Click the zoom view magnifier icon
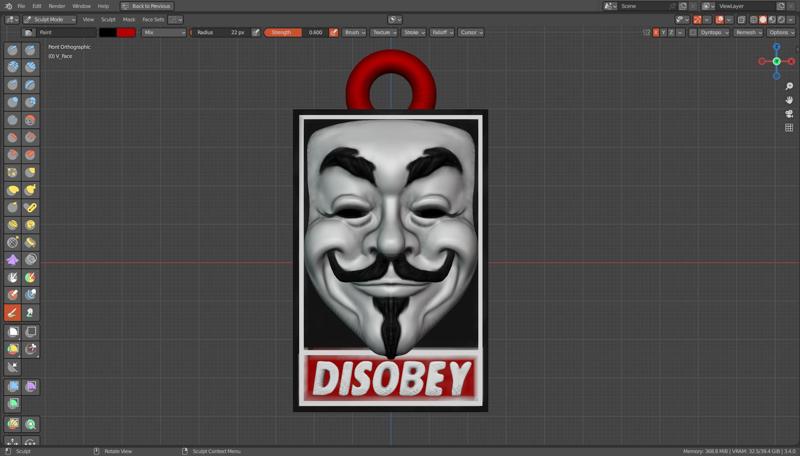The height and width of the screenshot is (456, 800). (x=789, y=86)
